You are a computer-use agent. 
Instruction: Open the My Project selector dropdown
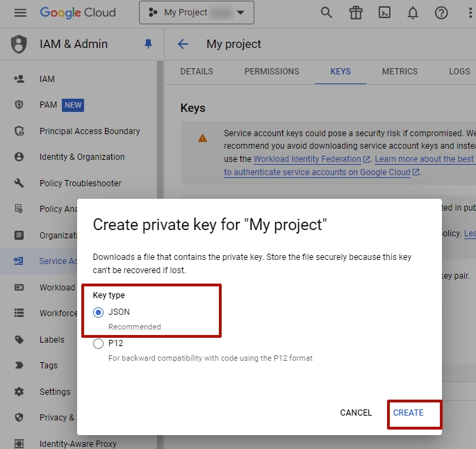[x=197, y=13]
